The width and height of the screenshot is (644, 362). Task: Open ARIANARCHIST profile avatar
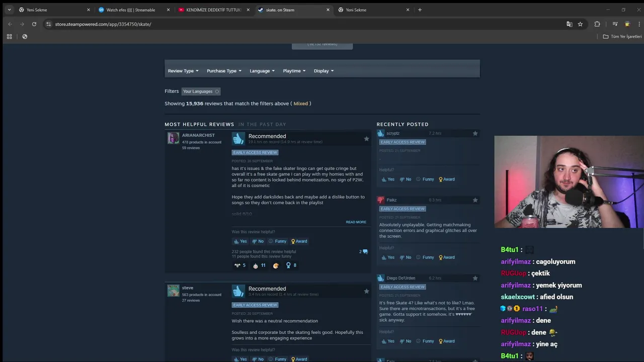tap(173, 138)
